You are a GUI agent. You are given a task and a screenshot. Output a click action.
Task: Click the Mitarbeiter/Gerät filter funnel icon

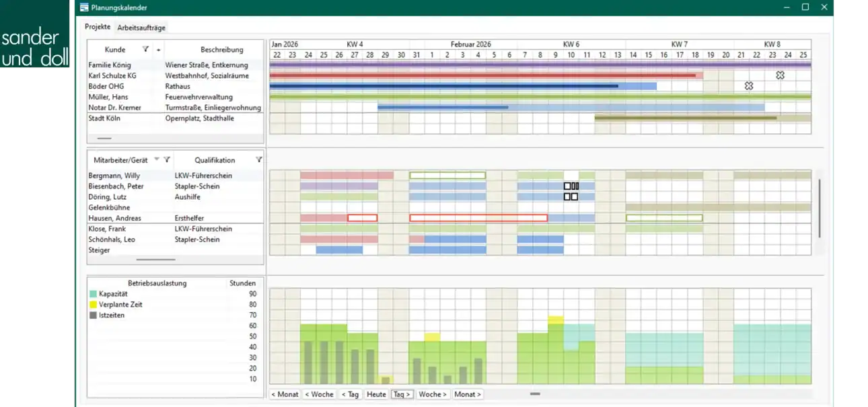coord(167,159)
